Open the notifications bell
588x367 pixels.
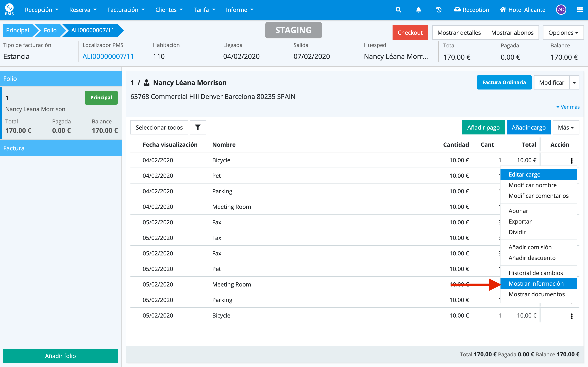click(418, 10)
